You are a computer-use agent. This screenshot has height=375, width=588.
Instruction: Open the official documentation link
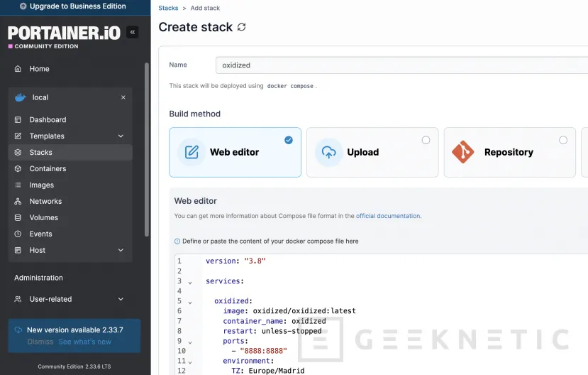(x=388, y=216)
